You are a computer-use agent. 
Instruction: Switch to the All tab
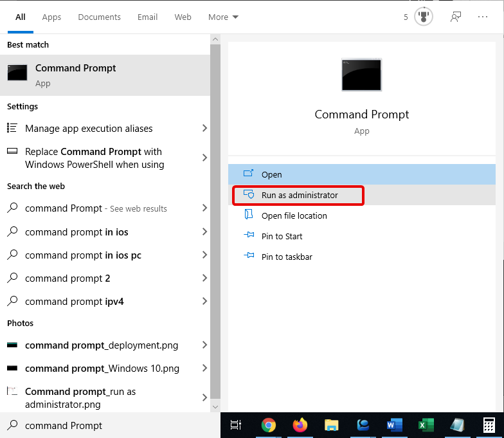point(21,17)
